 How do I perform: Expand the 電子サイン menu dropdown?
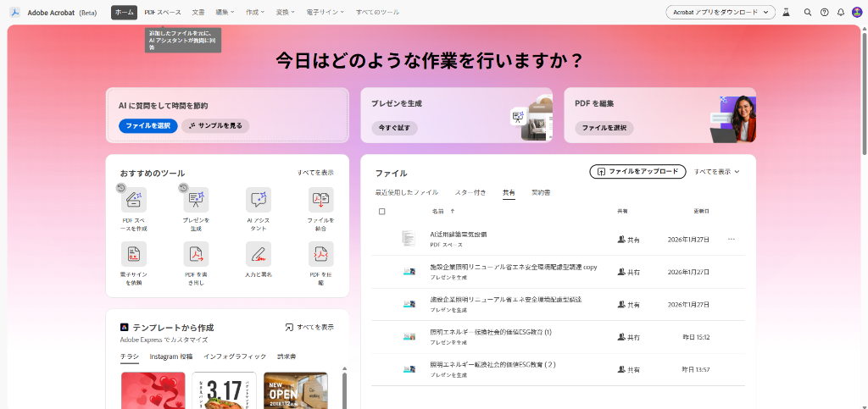[x=325, y=12]
